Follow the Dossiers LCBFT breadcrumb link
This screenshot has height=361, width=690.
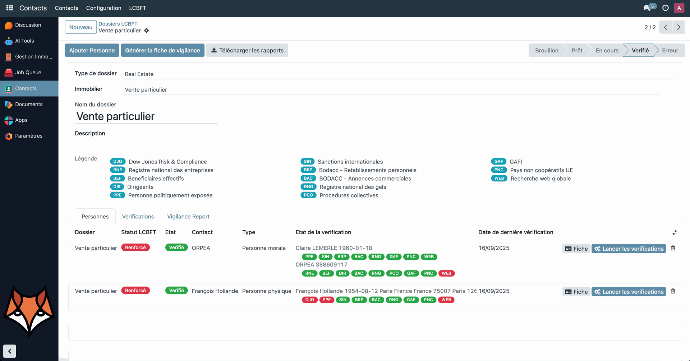117,24
